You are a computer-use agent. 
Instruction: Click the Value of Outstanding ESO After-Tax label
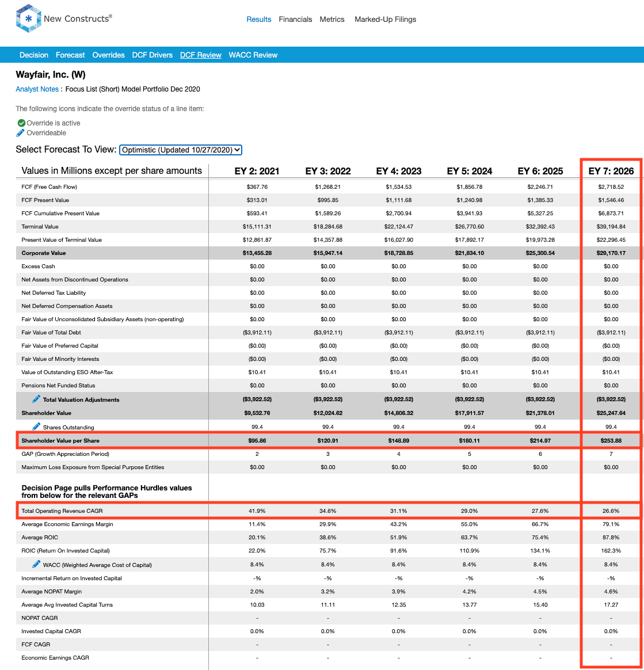pos(67,372)
